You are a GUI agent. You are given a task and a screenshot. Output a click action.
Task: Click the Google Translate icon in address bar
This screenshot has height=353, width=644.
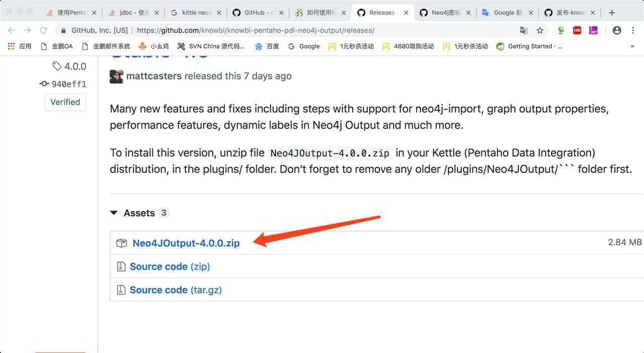tap(524, 30)
